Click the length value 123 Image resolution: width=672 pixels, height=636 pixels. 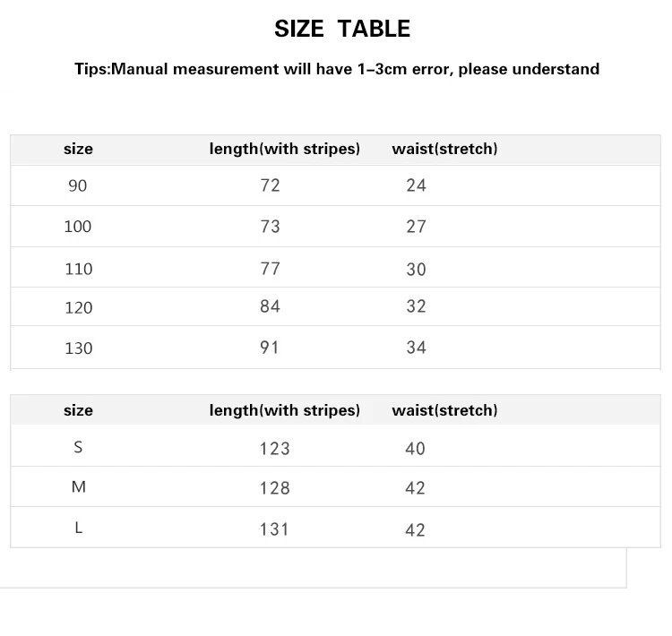tap(275, 449)
